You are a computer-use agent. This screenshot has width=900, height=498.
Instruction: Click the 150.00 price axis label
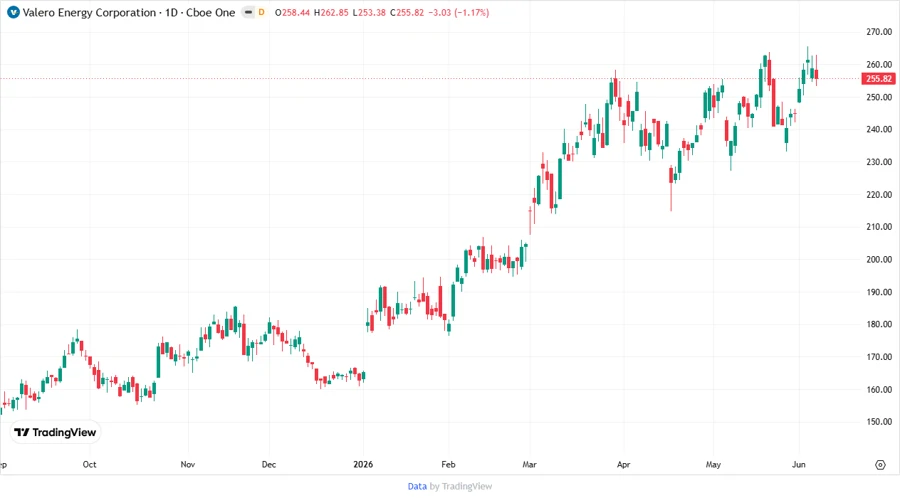click(x=879, y=422)
